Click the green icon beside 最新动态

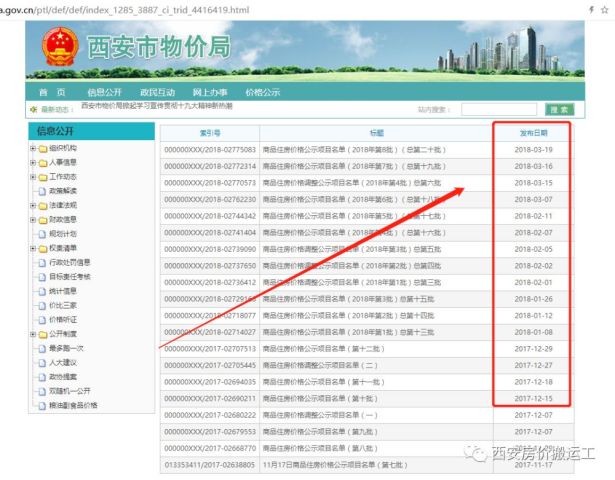[x=34, y=109]
